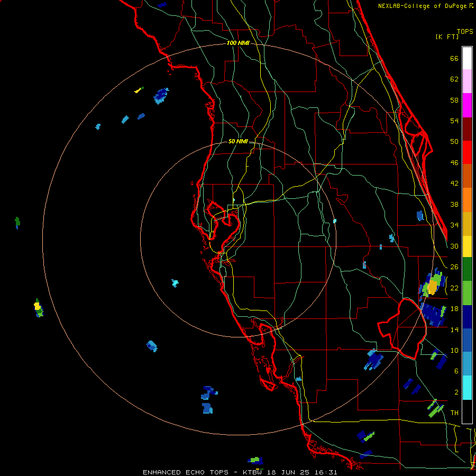Image resolution: width=476 pixels, height=476 pixels.
Task: Pick the light green legend swatch
Action: pyautogui.click(x=467, y=293)
